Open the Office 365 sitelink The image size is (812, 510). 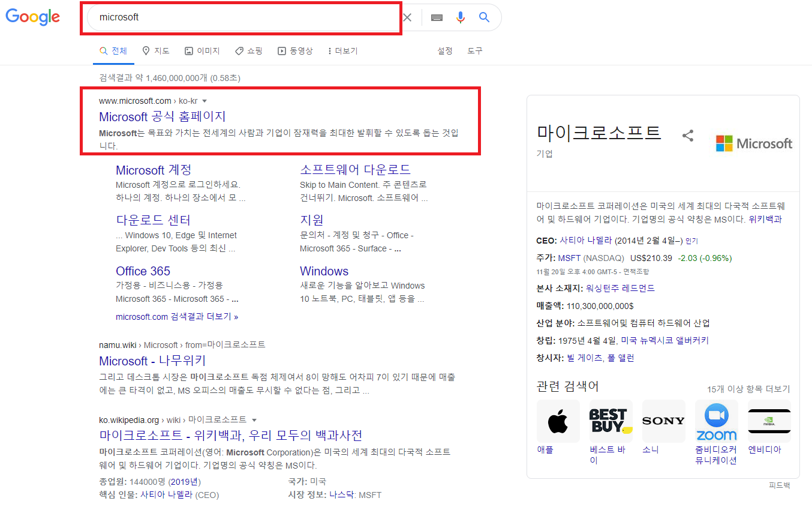click(143, 271)
